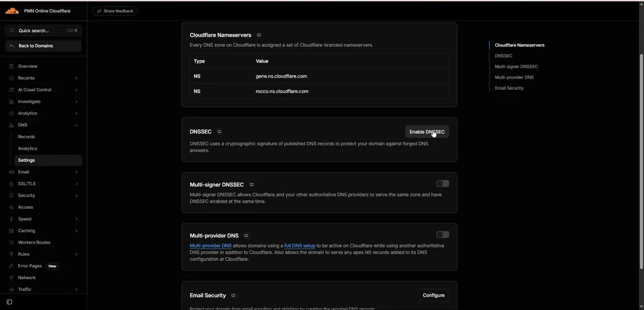This screenshot has width=644, height=310.
Task: Click the Rules sidebar icon
Action: [x=12, y=254]
